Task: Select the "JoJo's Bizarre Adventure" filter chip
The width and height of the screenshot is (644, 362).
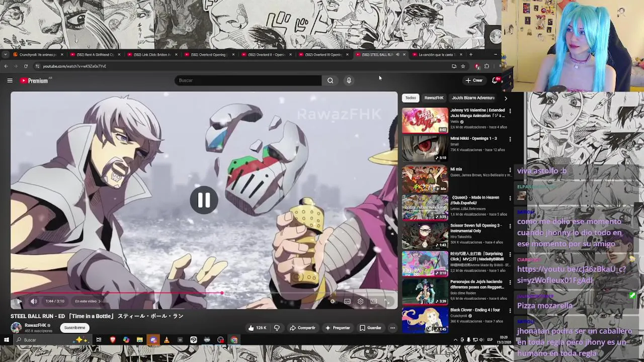Action: [x=473, y=98]
